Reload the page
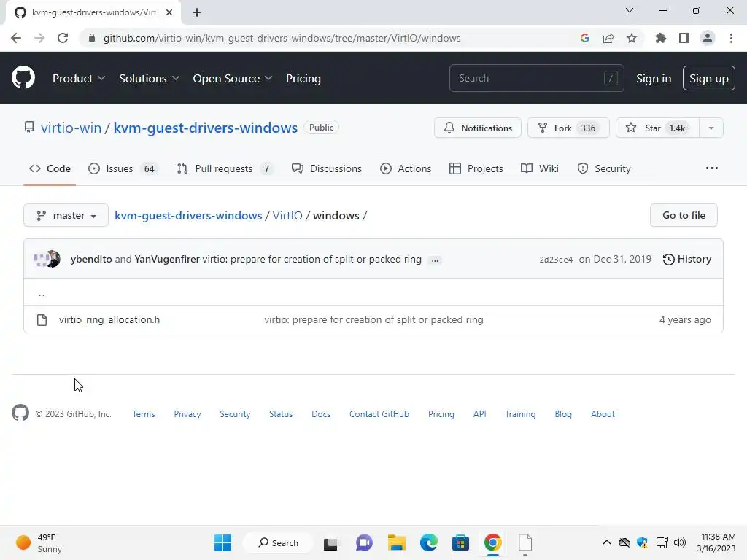Image resolution: width=747 pixels, height=560 pixels. (63, 38)
